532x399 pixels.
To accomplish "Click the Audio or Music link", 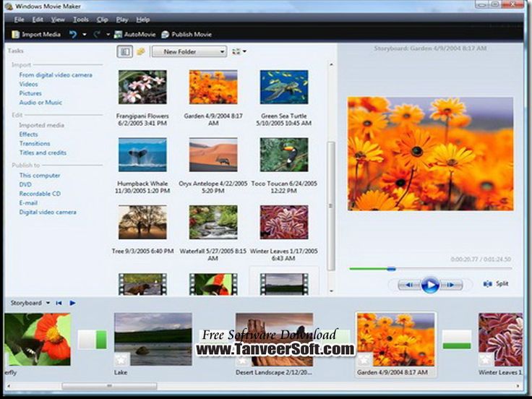I will click(x=40, y=103).
